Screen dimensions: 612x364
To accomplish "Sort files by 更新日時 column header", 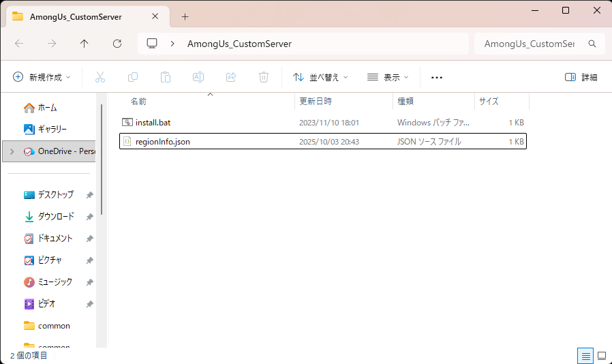I will pos(316,101).
